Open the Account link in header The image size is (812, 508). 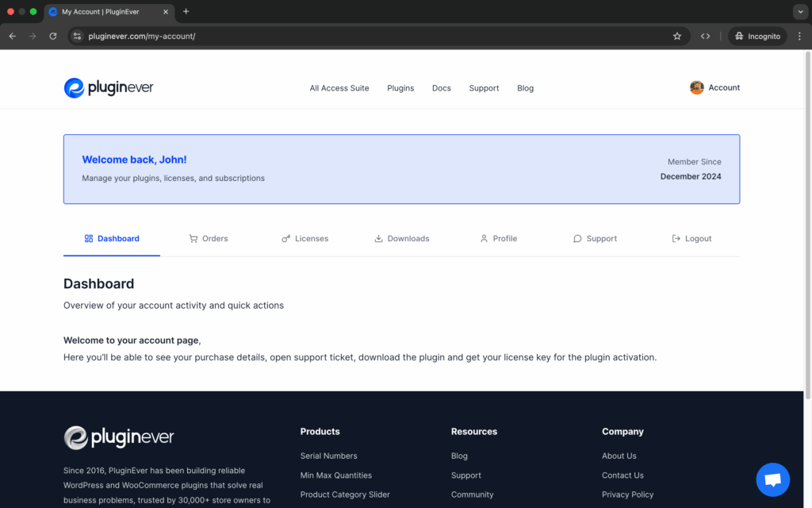coord(724,87)
